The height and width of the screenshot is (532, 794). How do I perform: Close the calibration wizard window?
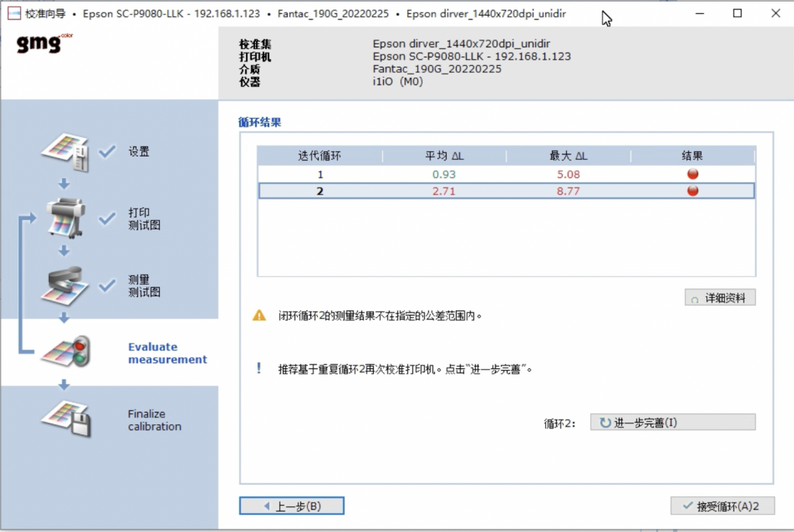[775, 14]
